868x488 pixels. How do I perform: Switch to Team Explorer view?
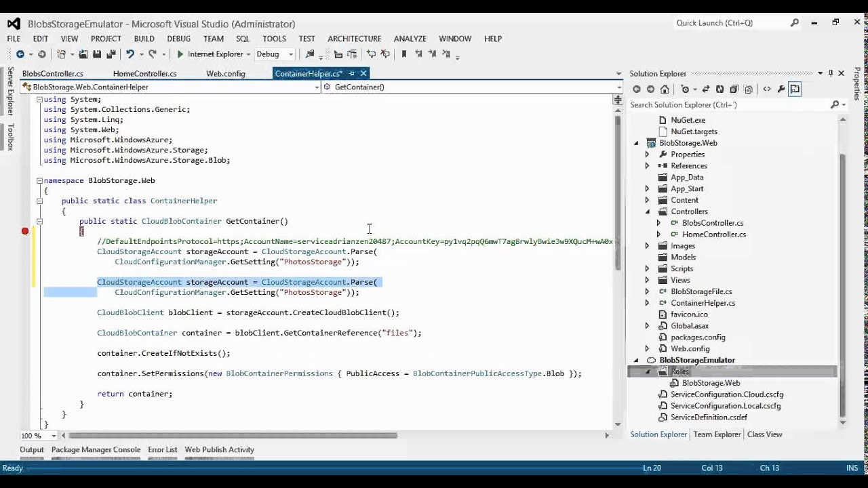[717, 434]
